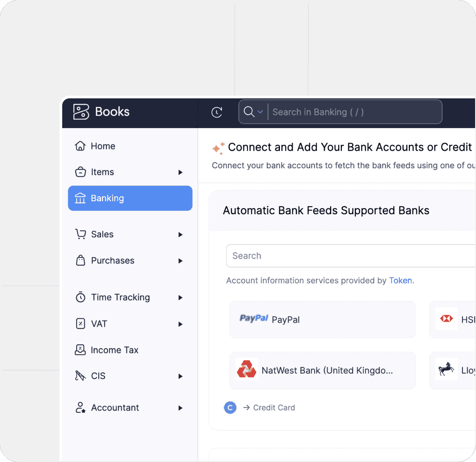Screen dimensions: 476x462
Task: Click the supported banks Search field
Action: coord(351,256)
